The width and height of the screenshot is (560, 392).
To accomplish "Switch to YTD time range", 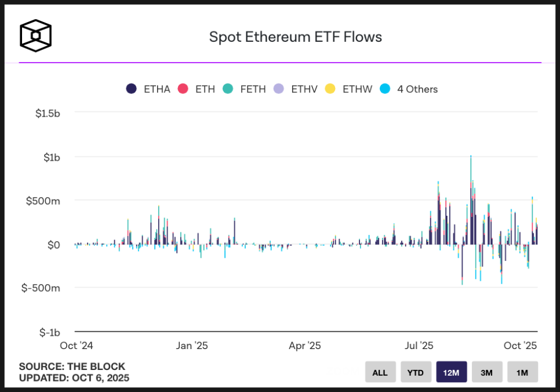I will (416, 372).
